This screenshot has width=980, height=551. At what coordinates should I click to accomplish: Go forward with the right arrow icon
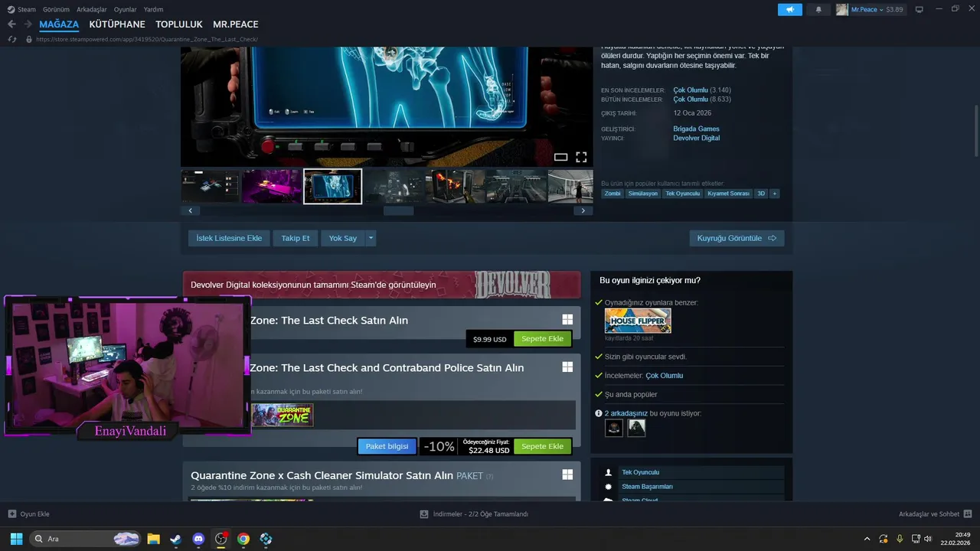[28, 24]
